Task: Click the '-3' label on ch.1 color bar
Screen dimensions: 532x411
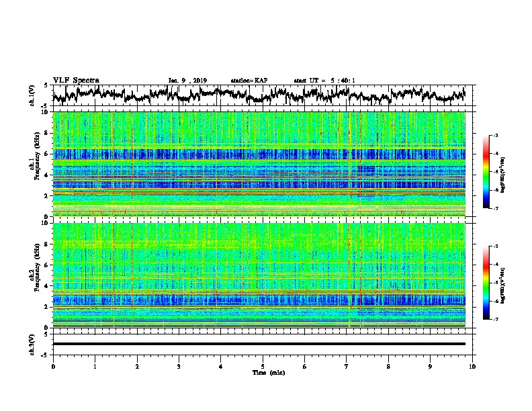Action: pyautogui.click(x=496, y=136)
